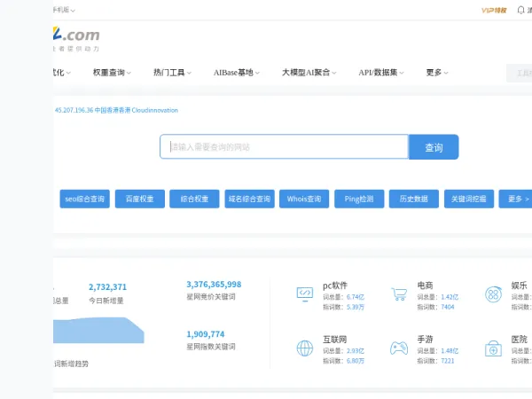The width and height of the screenshot is (532, 399).
Task: Open the 更多 item in navigation bar
Action: [x=434, y=73]
